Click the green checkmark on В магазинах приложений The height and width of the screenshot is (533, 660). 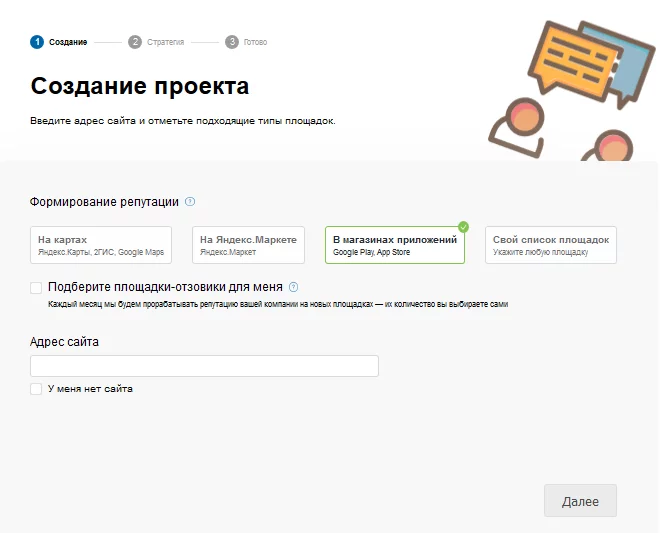[463, 227]
